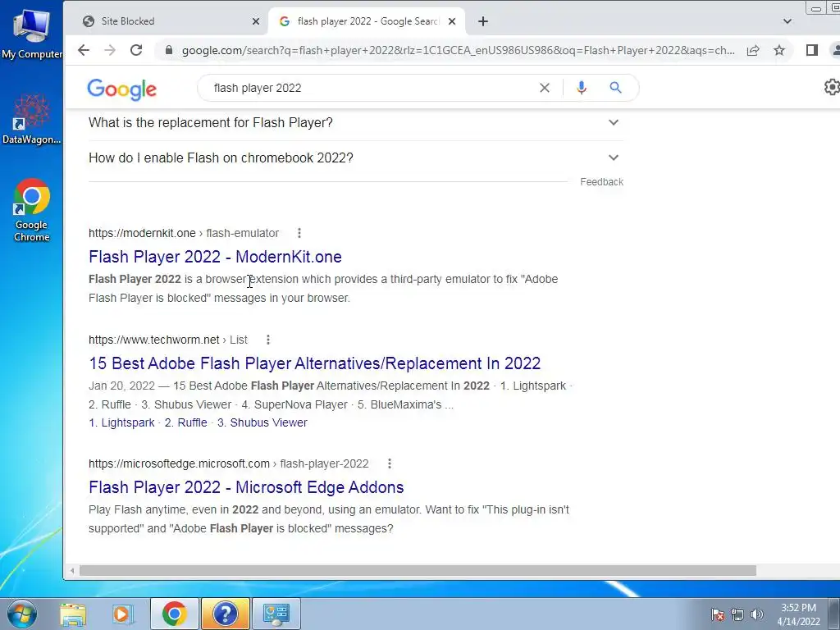840x630 pixels.
Task: Start voice search with the microphone
Action: click(x=582, y=88)
